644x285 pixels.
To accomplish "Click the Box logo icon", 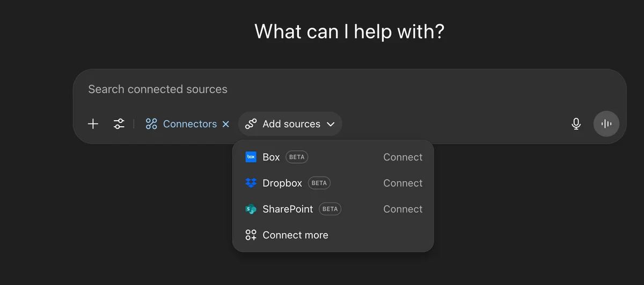I will (x=251, y=157).
